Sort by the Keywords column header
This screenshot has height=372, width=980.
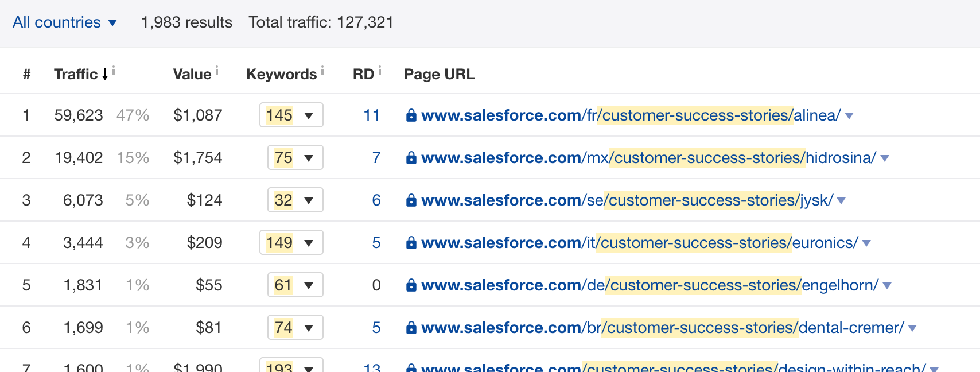pyautogui.click(x=281, y=74)
